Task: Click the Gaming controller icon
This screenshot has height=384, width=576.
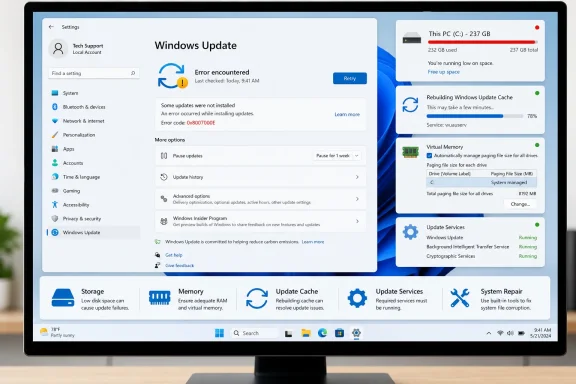Action: tap(55, 191)
